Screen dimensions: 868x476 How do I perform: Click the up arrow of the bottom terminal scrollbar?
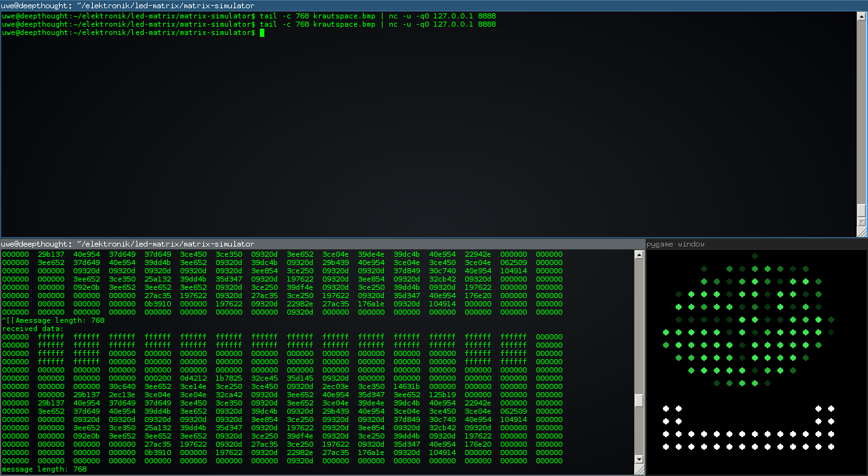639,255
